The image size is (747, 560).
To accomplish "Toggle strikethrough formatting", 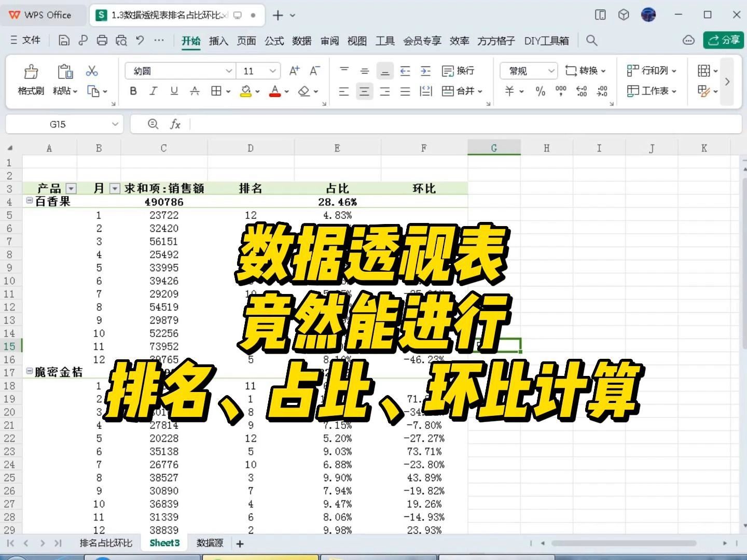I will tap(195, 92).
